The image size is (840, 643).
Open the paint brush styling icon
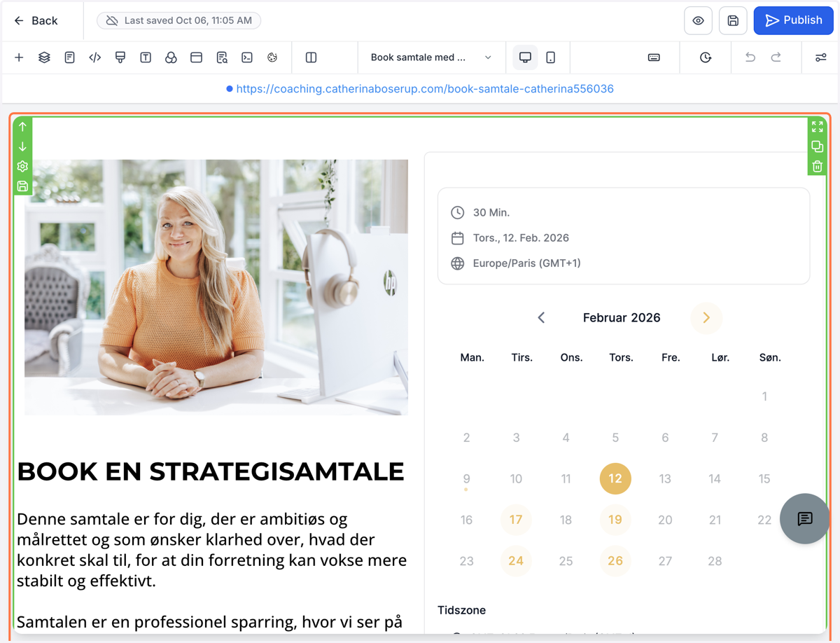point(120,57)
